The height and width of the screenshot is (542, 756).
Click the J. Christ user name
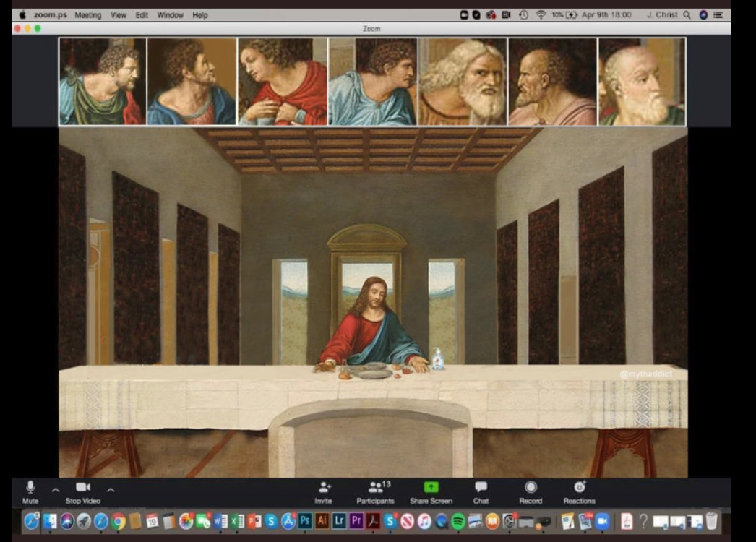pos(661,14)
